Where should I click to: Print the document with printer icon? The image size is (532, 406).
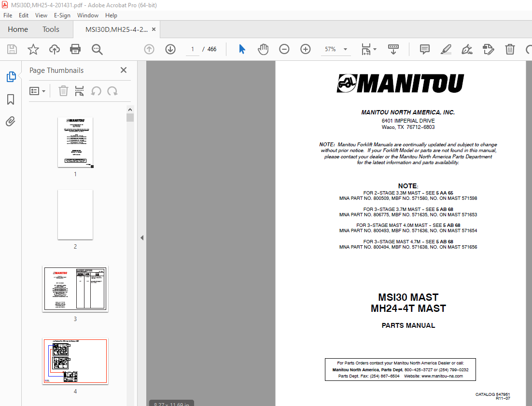tap(75, 49)
